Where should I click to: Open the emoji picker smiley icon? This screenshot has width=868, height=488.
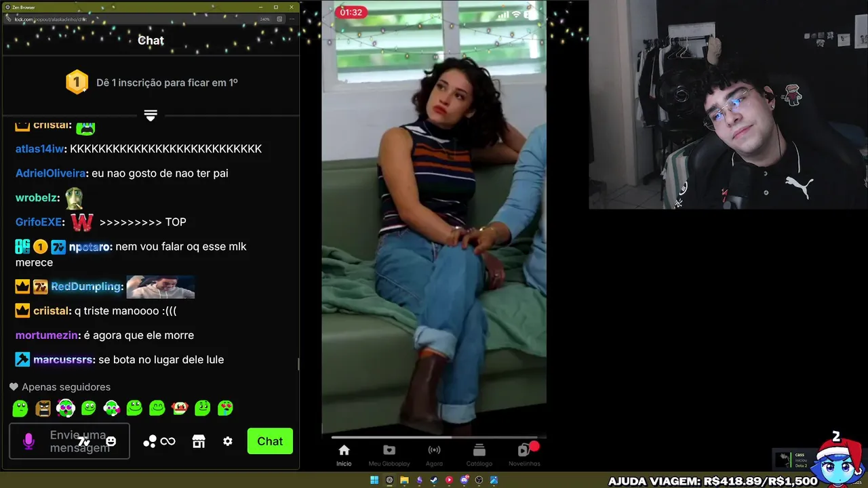pos(111,441)
